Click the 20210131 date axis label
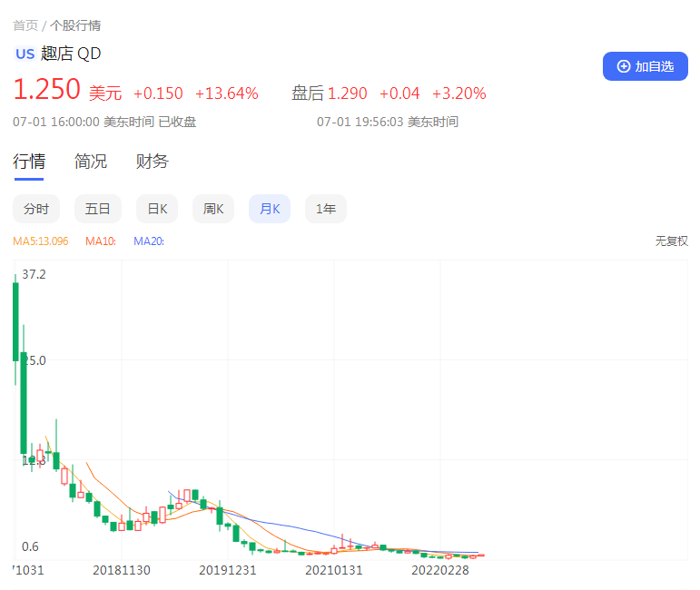 (x=334, y=570)
